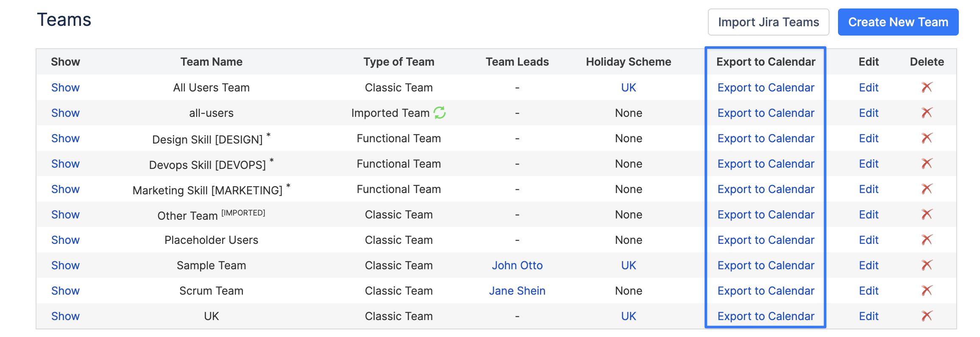Screen dimensions: 980x337
Task: Click the Team Name column header
Action: click(212, 62)
